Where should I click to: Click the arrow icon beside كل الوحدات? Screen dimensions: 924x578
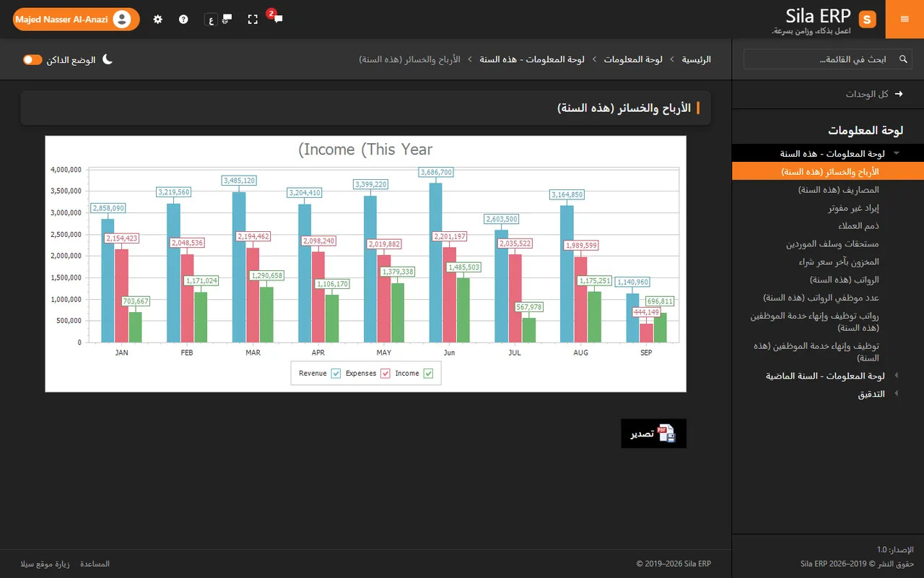coord(899,94)
